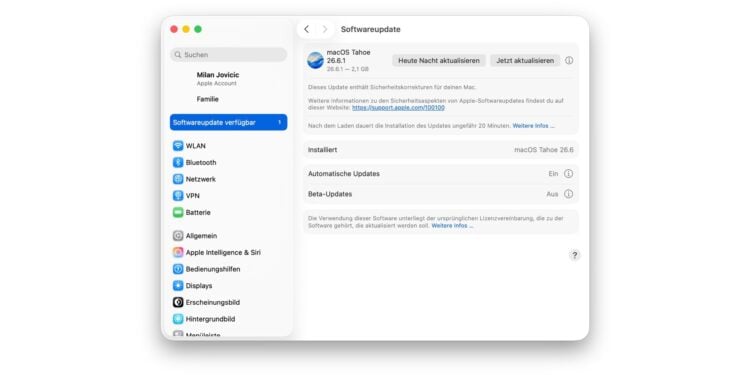Viewport: 750px width, 375px height.
Task: Open Weitere Infos link after installation time
Action: 533,126
